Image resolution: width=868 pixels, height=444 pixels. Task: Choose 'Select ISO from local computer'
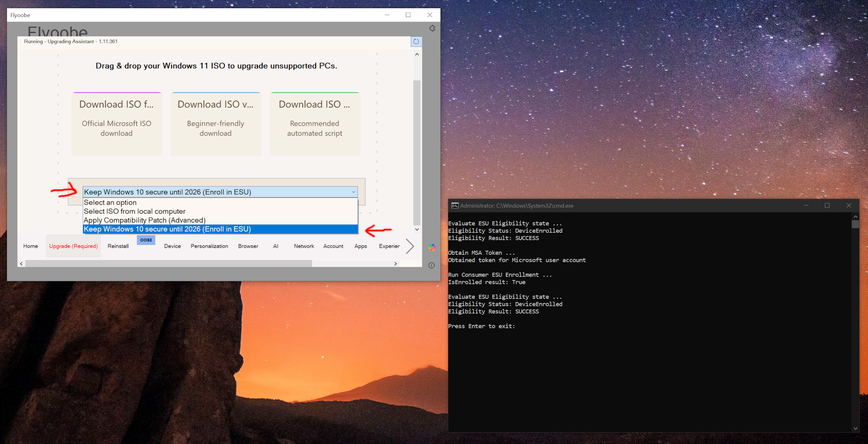click(x=134, y=211)
